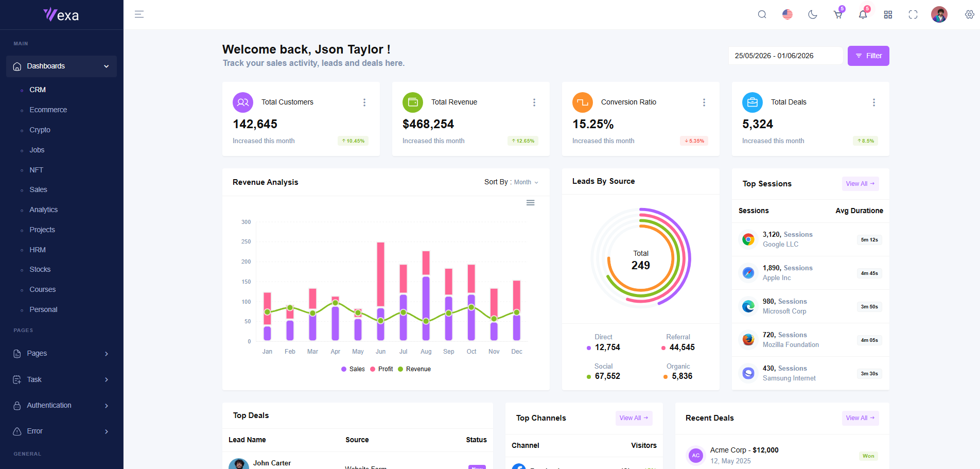Toggle fullscreen mode icon
This screenshot has width=980, height=469.
[913, 14]
